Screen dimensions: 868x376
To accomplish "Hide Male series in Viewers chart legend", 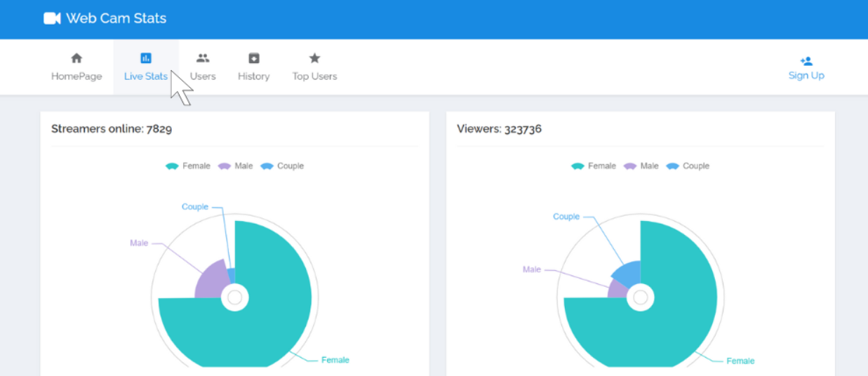I will [x=641, y=166].
